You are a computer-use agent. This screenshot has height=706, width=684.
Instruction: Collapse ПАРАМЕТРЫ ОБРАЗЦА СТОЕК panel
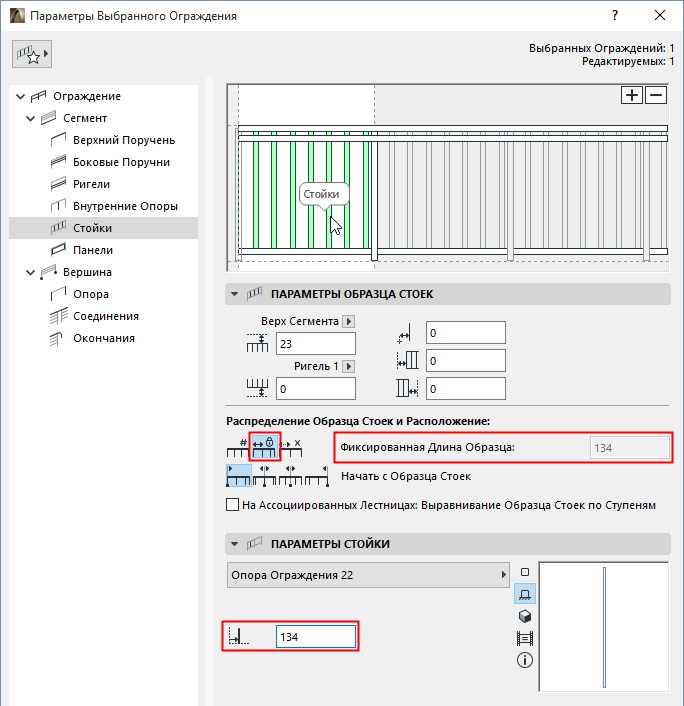click(x=234, y=294)
